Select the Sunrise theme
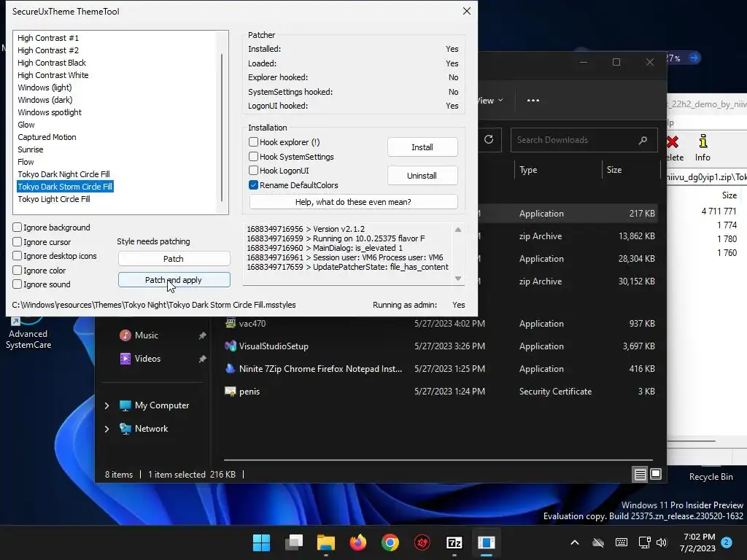Screen dimensions: 747x560 [x=31, y=149]
